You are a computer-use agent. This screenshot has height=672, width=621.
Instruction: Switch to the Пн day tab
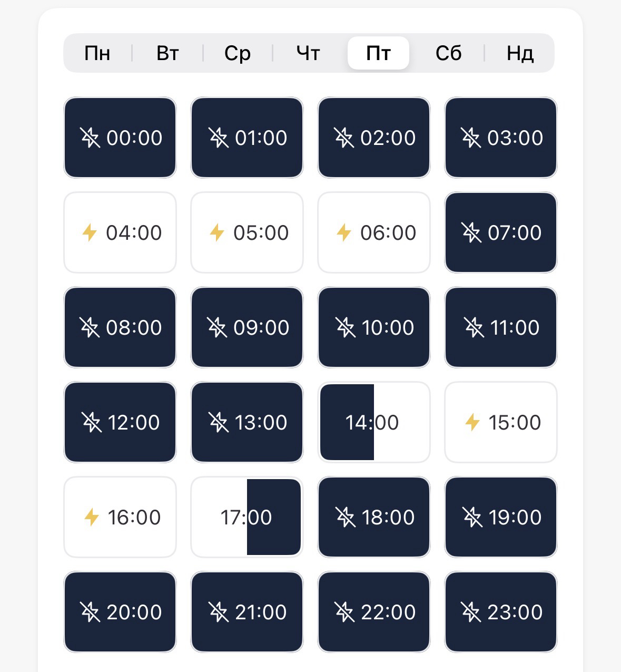point(97,53)
